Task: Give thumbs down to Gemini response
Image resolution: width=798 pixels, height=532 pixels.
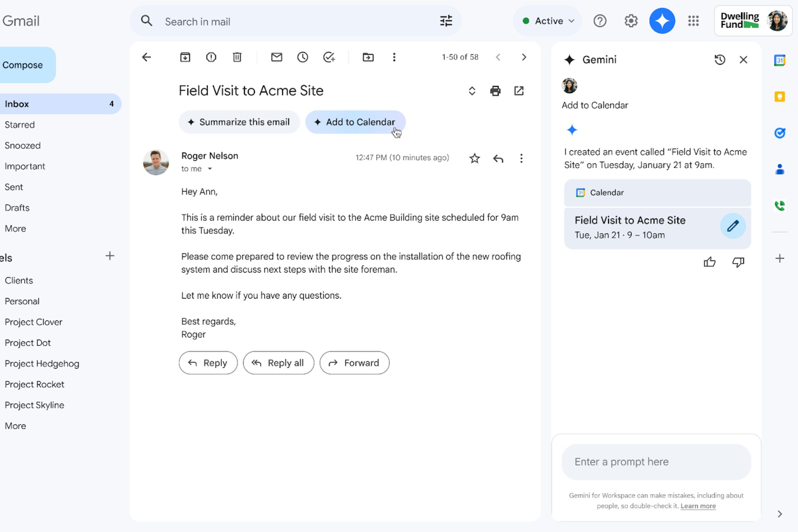Action: (738, 262)
